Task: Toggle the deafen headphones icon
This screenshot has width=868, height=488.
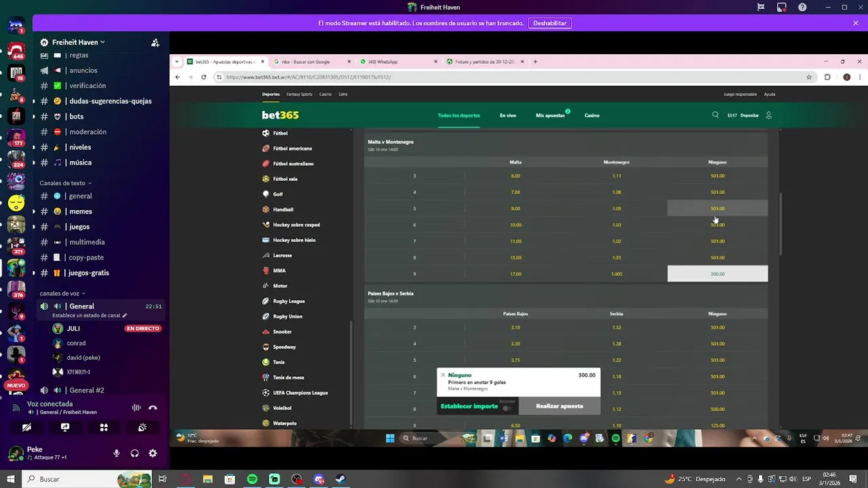Action: pyautogui.click(x=134, y=453)
